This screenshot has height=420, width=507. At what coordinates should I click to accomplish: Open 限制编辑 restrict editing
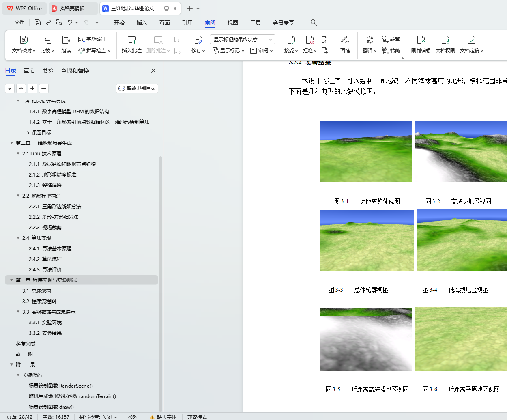pyautogui.click(x=421, y=44)
